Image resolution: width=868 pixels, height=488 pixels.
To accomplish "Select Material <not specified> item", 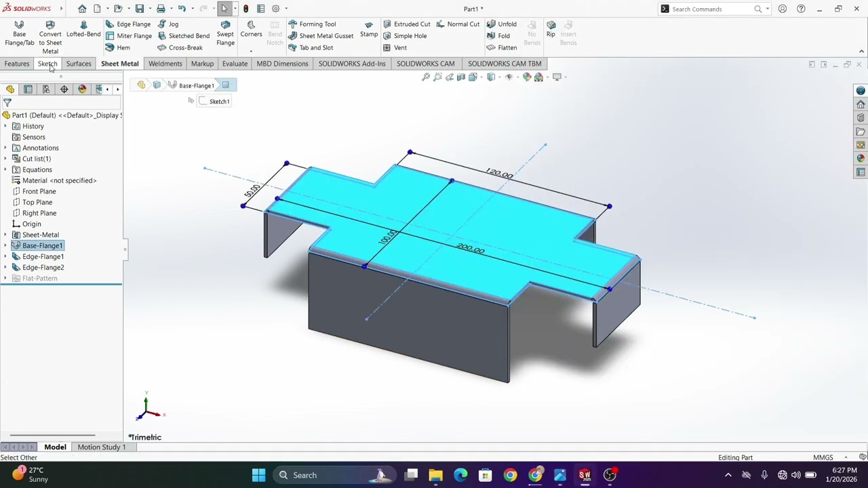I will [x=59, y=180].
